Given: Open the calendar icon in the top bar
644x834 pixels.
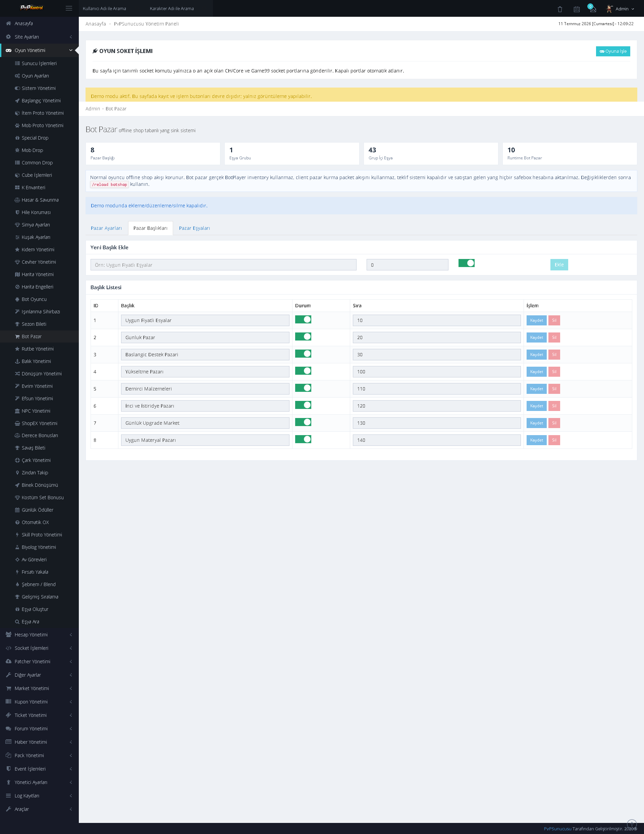Looking at the screenshot, I should pyautogui.click(x=577, y=9).
